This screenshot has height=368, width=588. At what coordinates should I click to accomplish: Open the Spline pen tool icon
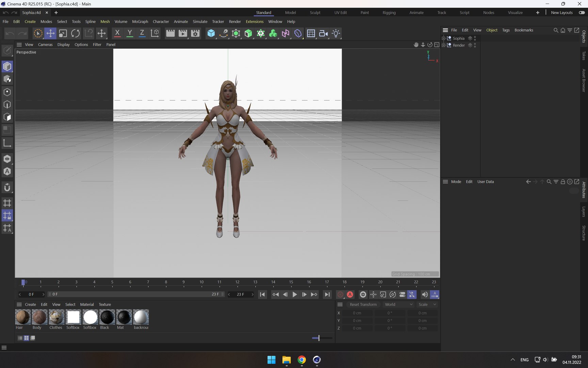pos(223,33)
